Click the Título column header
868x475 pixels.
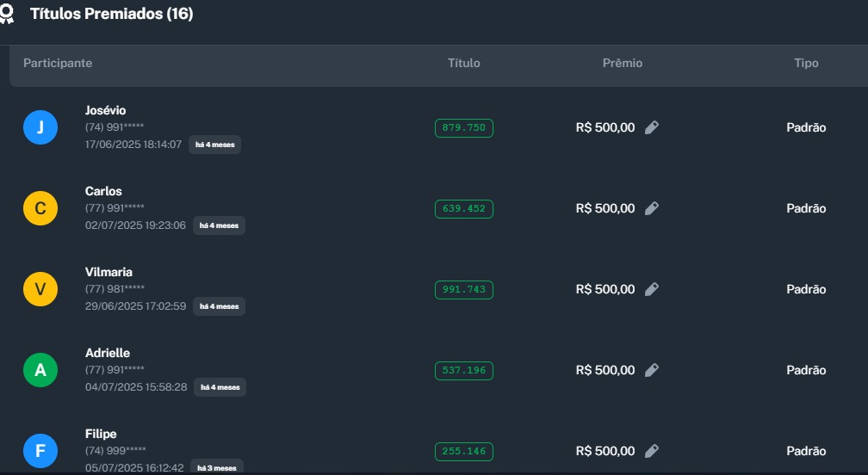[464, 64]
